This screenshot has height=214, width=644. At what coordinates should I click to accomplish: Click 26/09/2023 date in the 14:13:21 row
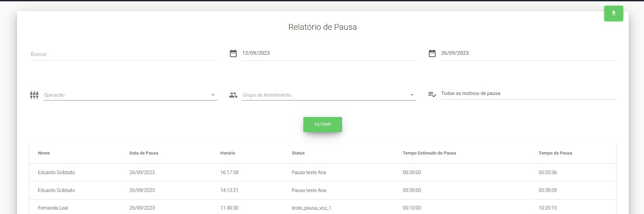142,190
